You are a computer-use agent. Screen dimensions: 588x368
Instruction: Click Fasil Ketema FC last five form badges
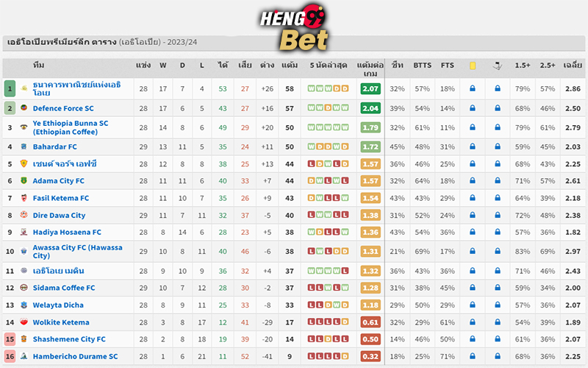pyautogui.click(x=328, y=198)
